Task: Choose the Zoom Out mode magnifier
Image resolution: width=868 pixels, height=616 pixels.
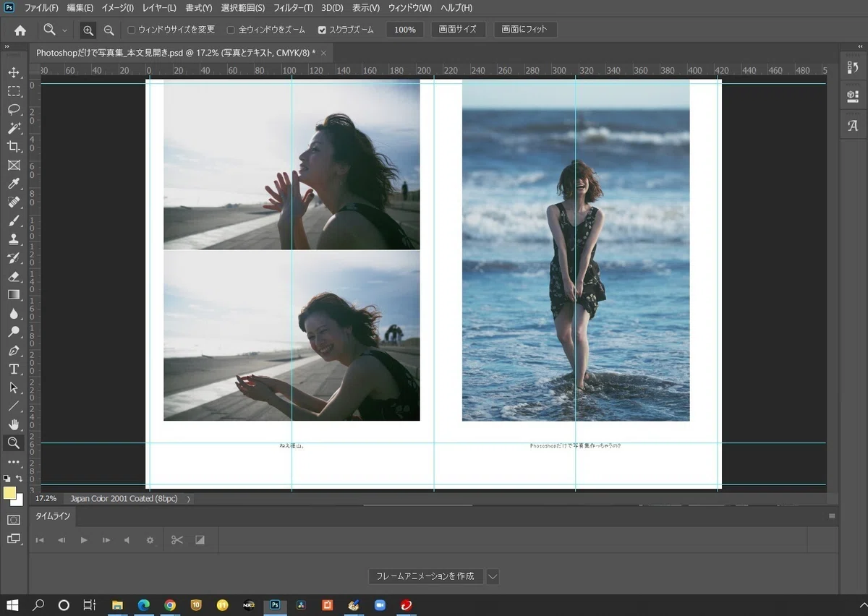Action: pos(109,30)
